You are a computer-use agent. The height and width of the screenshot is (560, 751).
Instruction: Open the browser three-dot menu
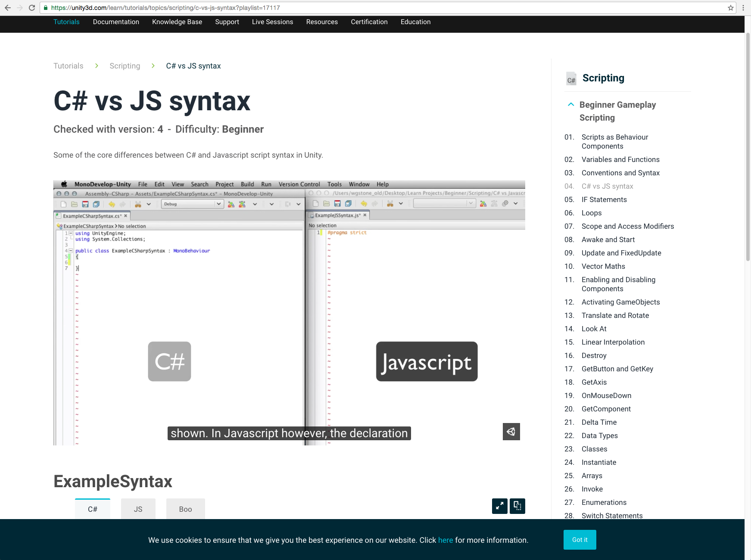[743, 8]
